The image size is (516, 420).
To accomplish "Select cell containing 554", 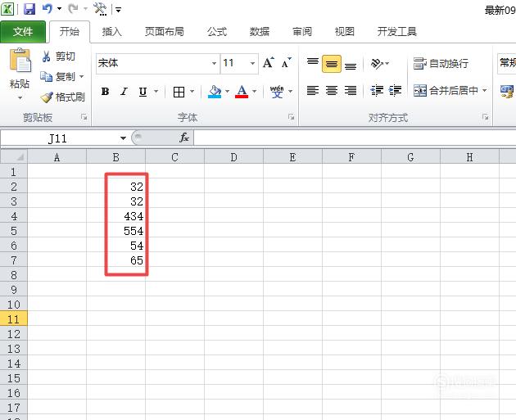I will point(115,231).
